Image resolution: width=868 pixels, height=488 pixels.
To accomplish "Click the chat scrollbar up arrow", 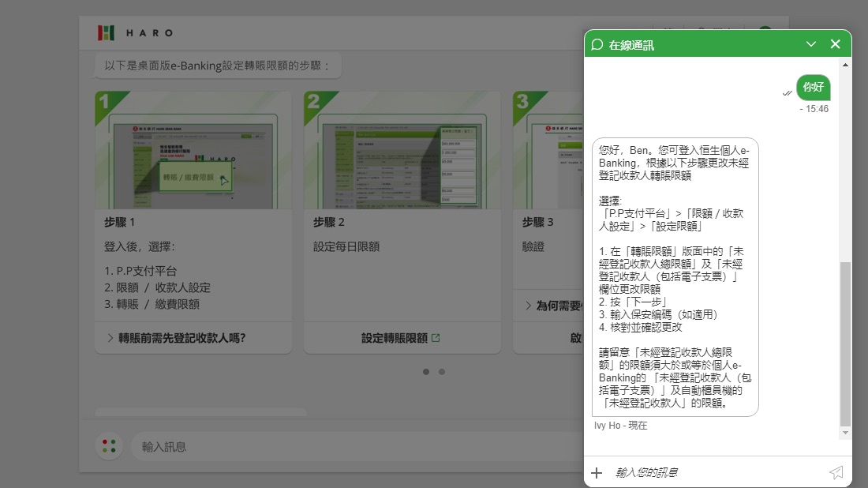I will coord(846,66).
